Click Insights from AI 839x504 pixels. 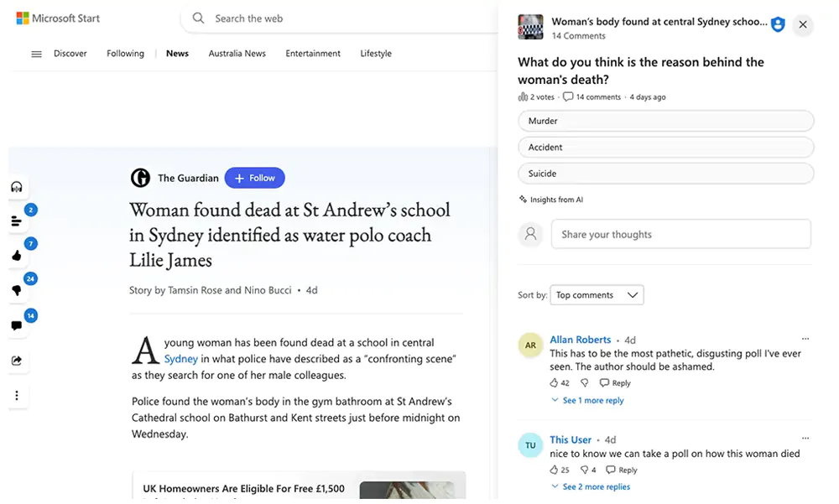[551, 200]
